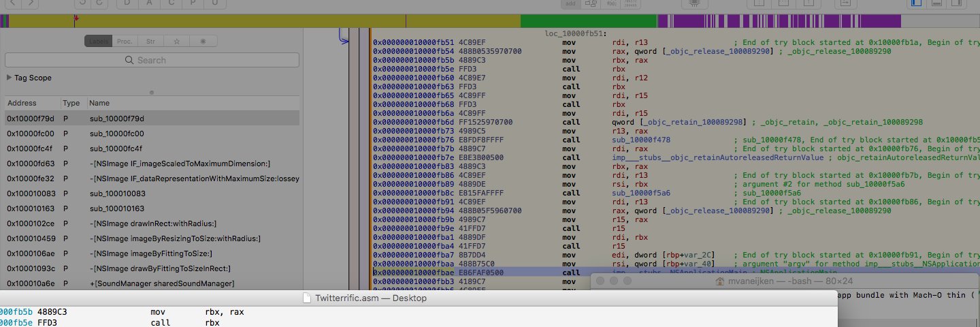The height and width of the screenshot is (327, 980).
Task: Select -[NSImage imageByFittingToSize:] row
Action: click(152, 253)
